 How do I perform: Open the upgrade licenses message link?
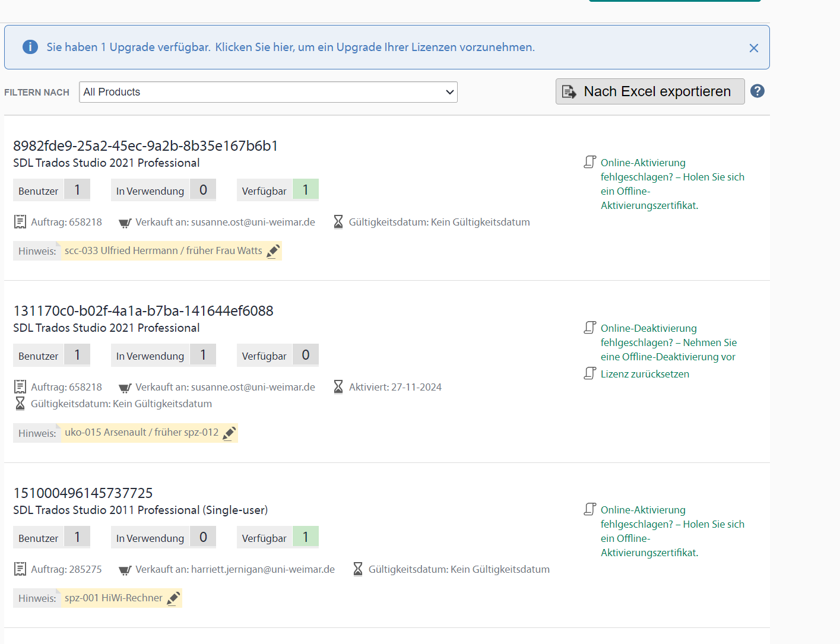(291, 47)
